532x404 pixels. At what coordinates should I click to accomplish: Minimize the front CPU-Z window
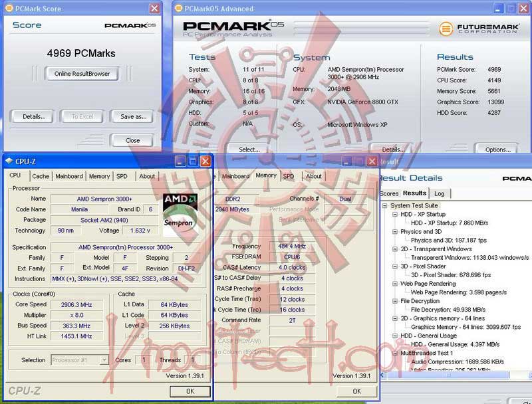(180, 161)
